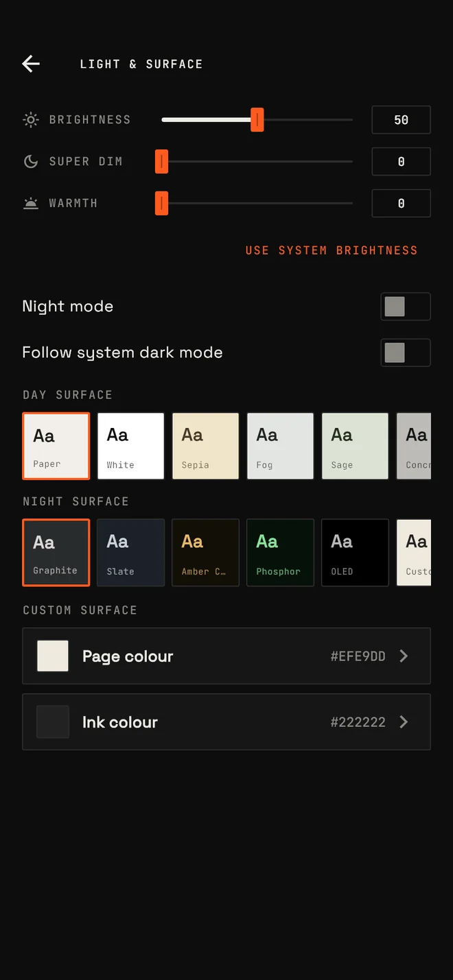Screen dimensions: 453x980
Task: Click the Warmth slider handle
Action: (161, 204)
